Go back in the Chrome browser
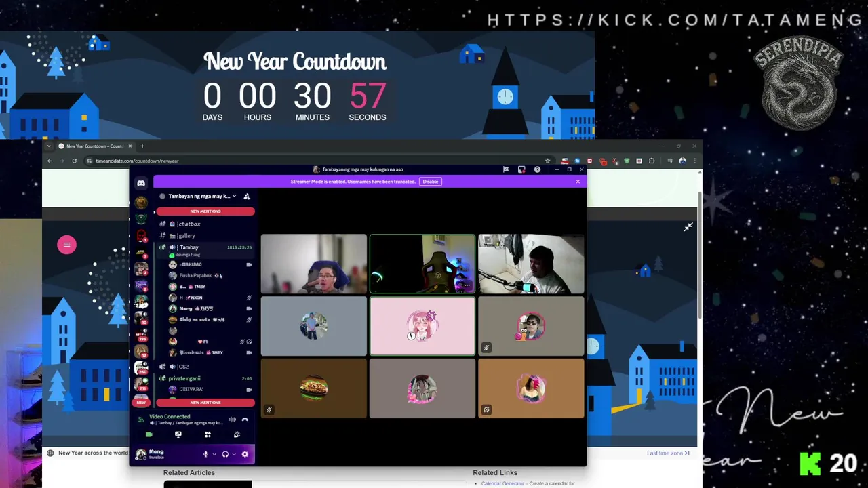Viewport: 868px width, 488px height. pos(50,161)
